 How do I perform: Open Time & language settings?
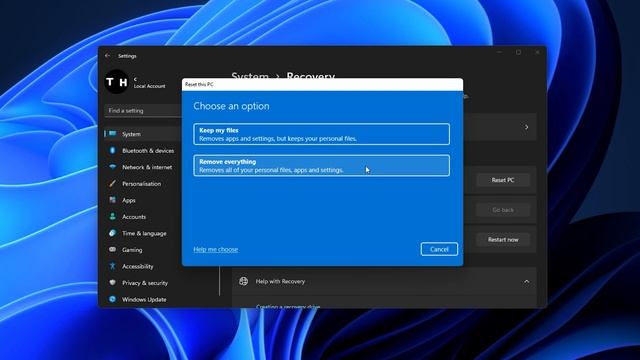coord(143,233)
